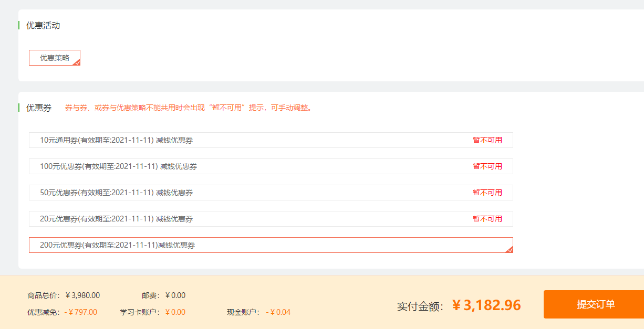This screenshot has height=329, width=644.
Task: Click 暂不可用 on the 10元通用券 row
Action: [487, 140]
